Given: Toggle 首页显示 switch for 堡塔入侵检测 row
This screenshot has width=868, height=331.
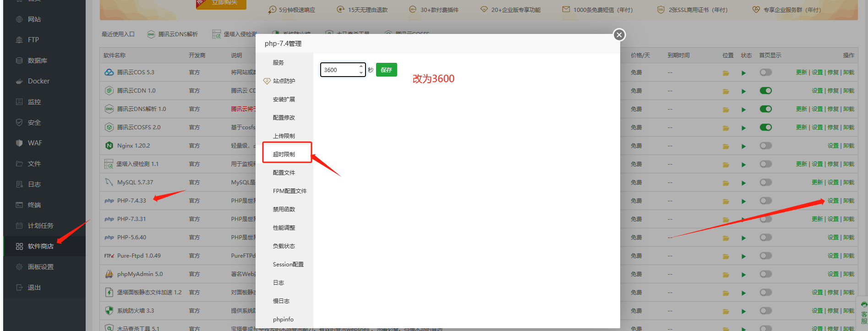Looking at the screenshot, I should click(765, 164).
